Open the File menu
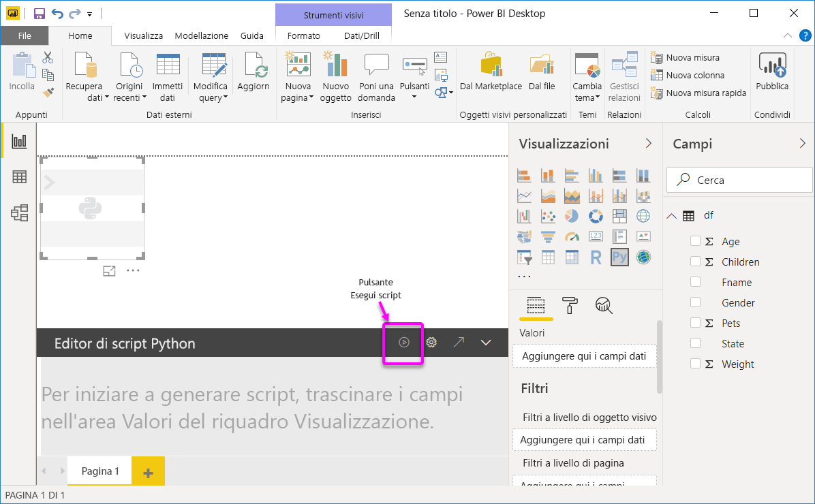Viewport: 815px width, 504px height. pos(25,35)
